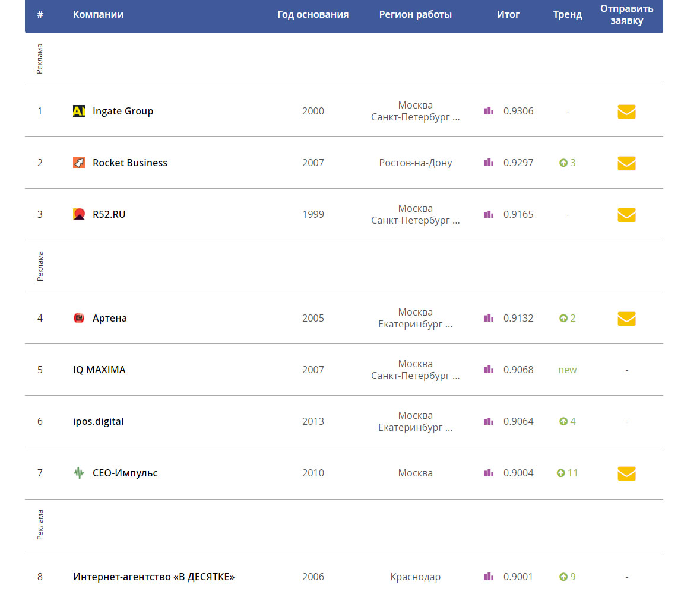Click the green 'new' trend label

point(568,370)
